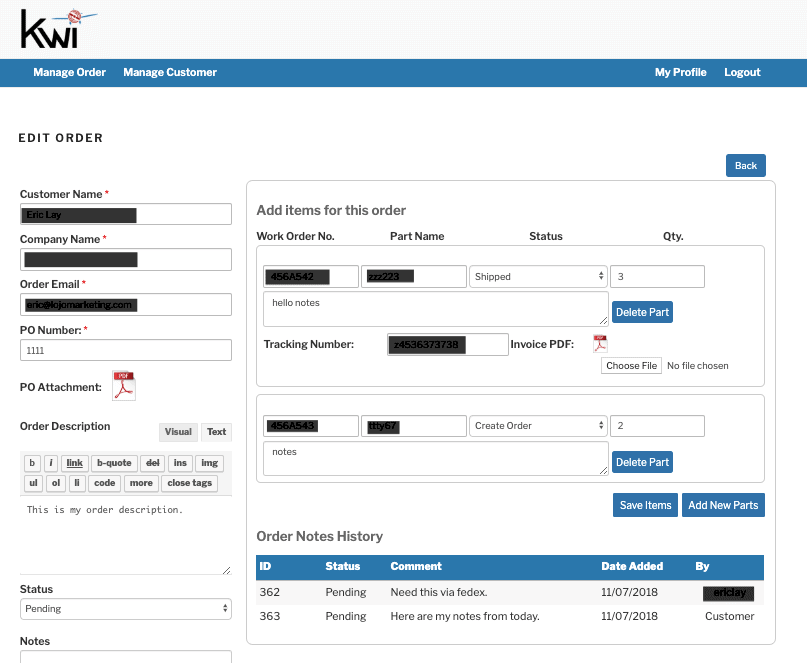The image size is (807, 663).
Task: Expand the Shipped status dropdown
Action: pyautogui.click(x=538, y=277)
